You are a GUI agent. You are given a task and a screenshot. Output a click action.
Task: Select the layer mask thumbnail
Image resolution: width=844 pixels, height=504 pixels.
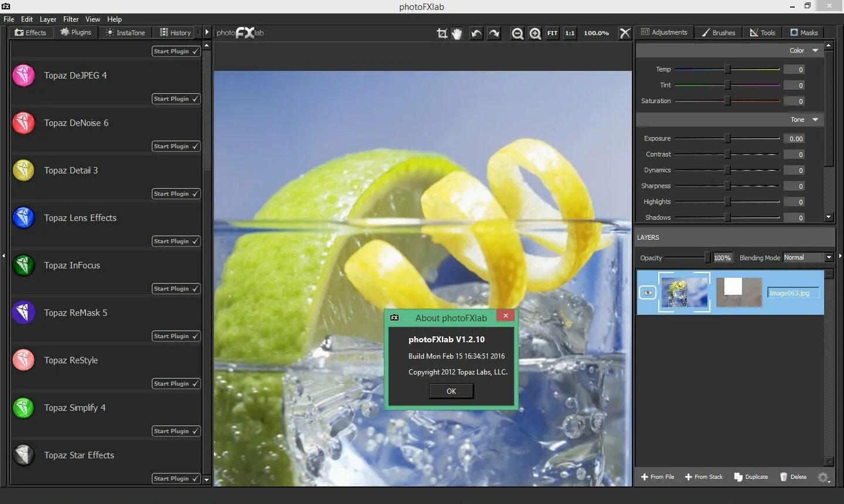click(738, 292)
